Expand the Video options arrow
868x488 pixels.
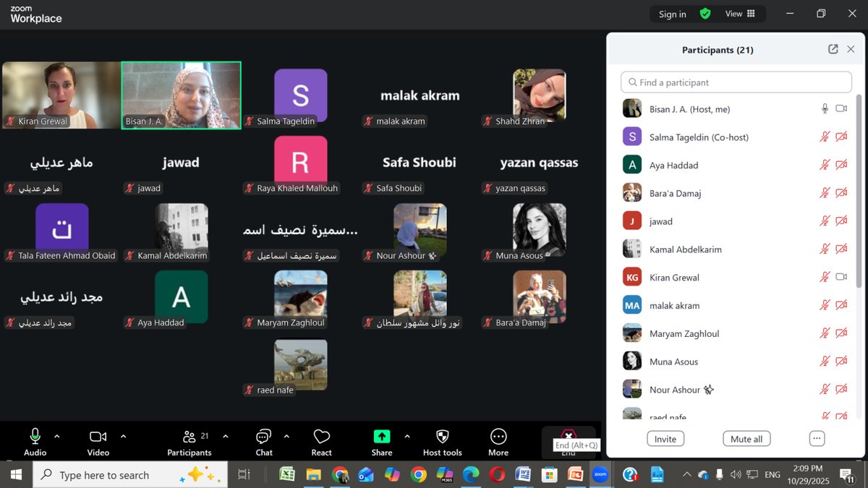(x=123, y=437)
